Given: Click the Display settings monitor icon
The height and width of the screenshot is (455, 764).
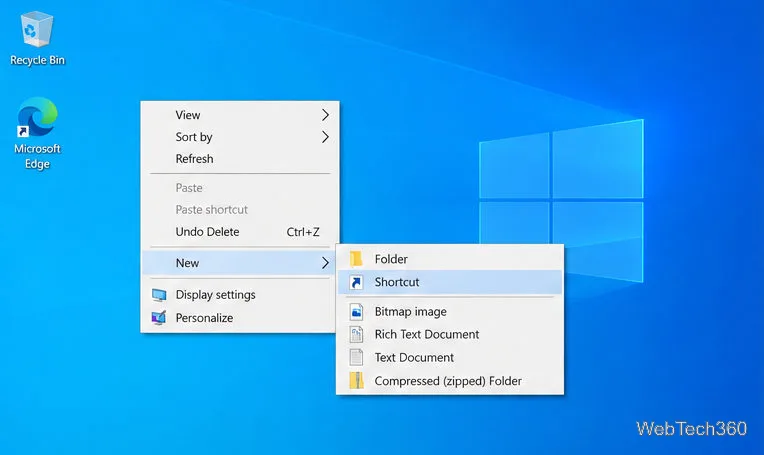Looking at the screenshot, I should coord(159,295).
